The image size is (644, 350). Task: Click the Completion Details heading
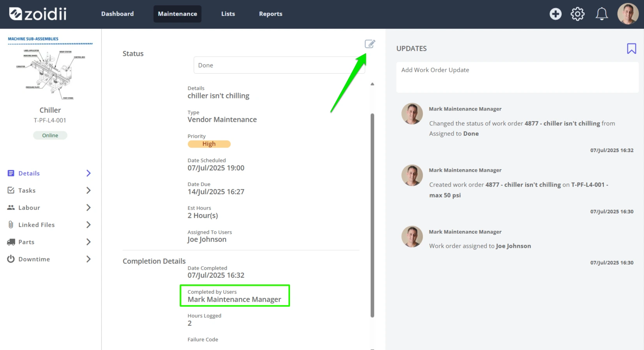pos(154,261)
